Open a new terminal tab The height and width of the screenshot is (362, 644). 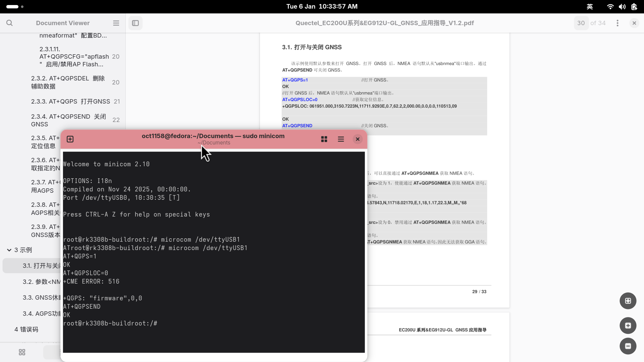coord(70,139)
